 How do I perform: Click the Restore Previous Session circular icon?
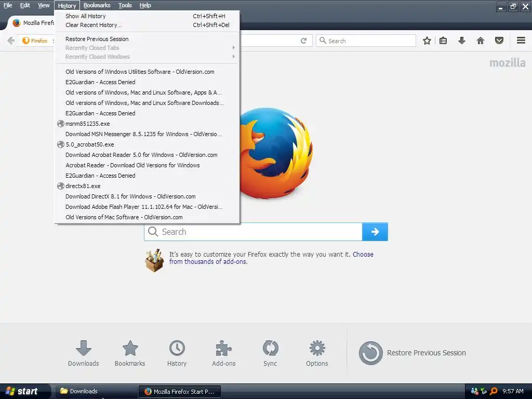tap(370, 353)
